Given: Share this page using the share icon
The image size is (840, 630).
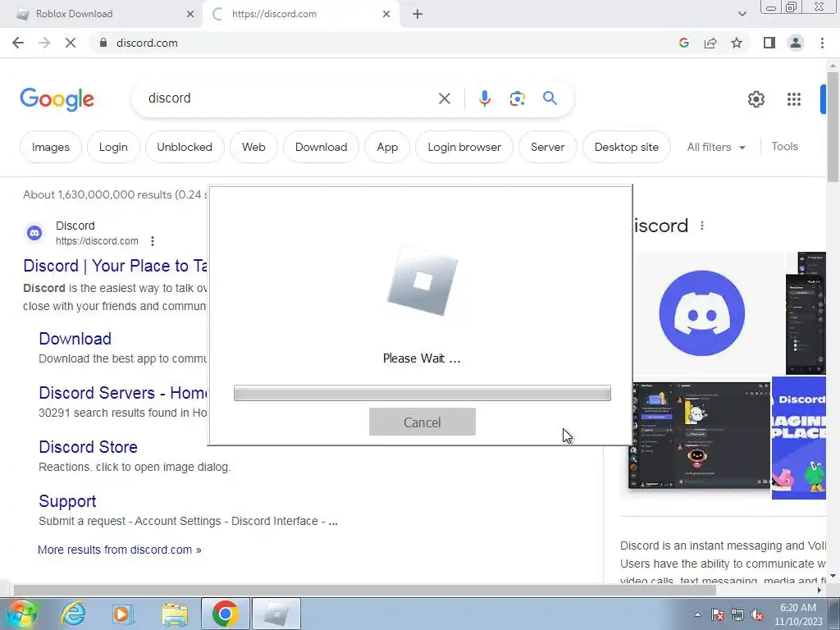Looking at the screenshot, I should 710,43.
